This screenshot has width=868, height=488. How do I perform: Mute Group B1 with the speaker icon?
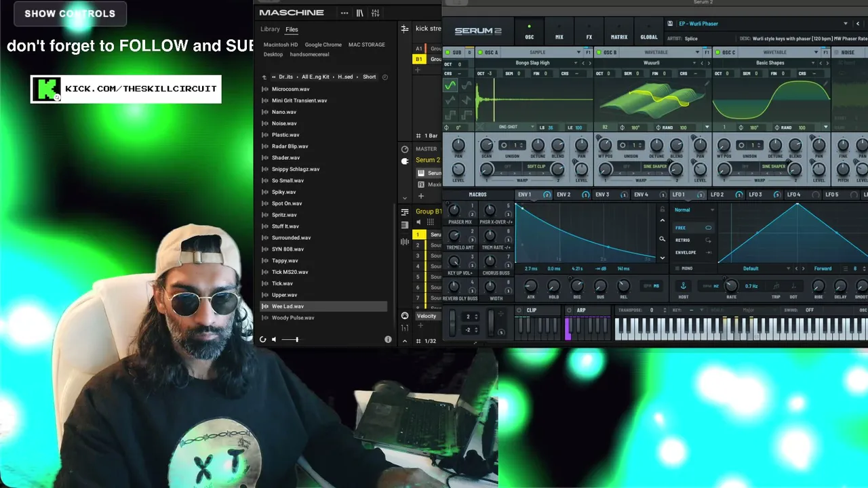(418, 222)
